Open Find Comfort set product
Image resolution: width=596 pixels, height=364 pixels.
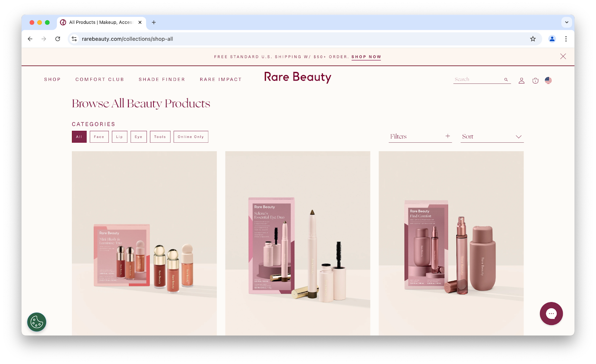(451, 243)
